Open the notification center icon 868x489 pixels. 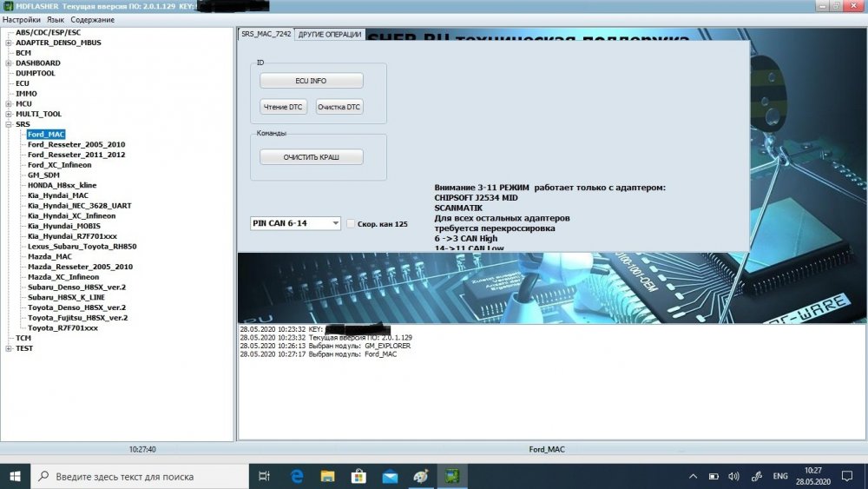(x=845, y=476)
